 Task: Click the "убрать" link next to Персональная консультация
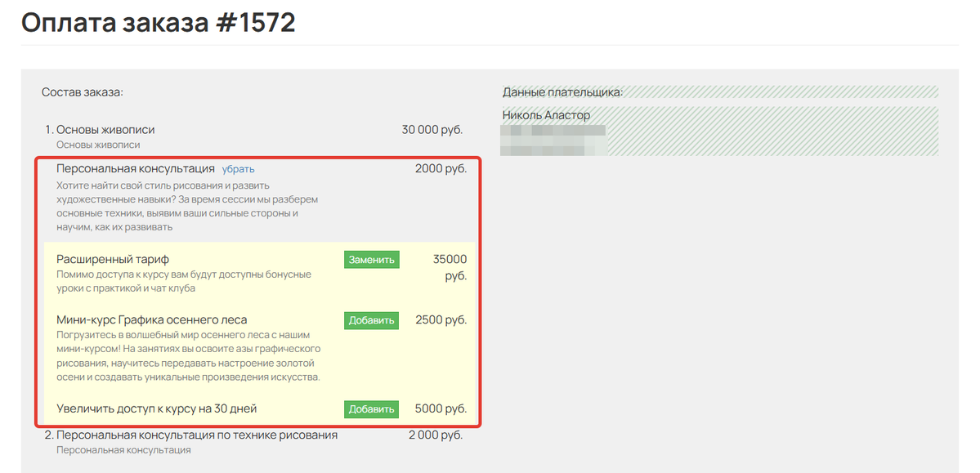(238, 169)
